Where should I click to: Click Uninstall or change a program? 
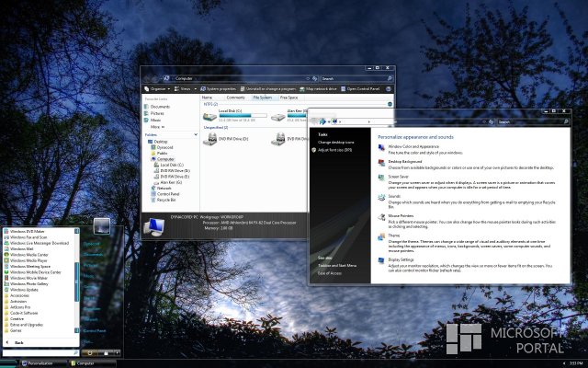(268, 89)
